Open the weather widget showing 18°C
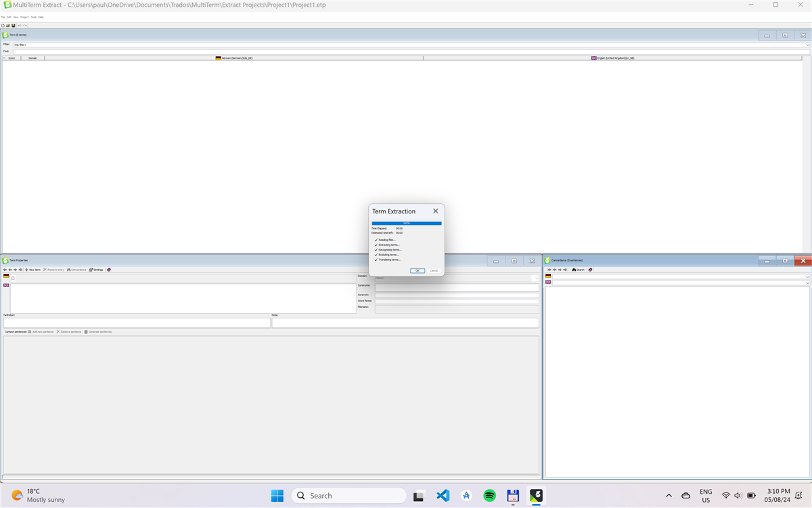 pyautogui.click(x=39, y=495)
